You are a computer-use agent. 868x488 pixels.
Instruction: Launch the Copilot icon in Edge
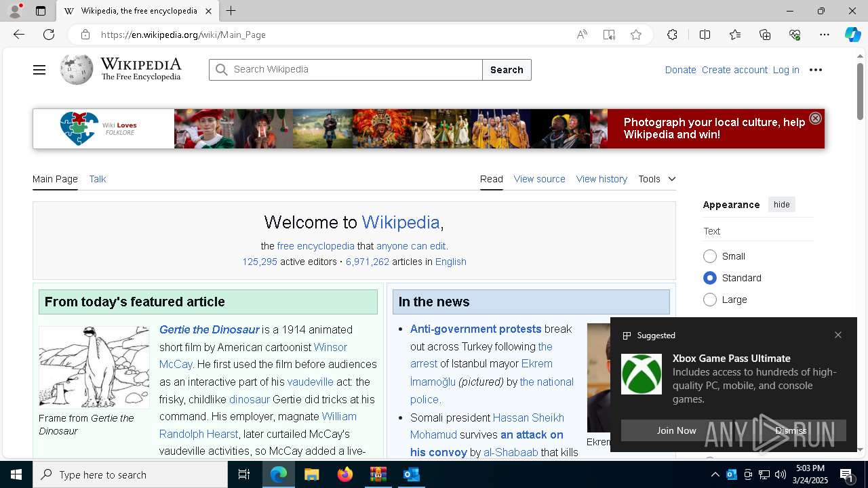852,35
